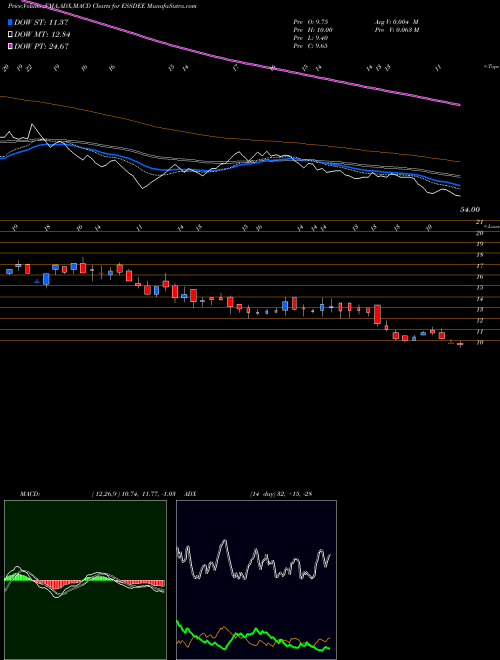Open the green MACD histogram chart panel

pyautogui.click(x=85, y=580)
